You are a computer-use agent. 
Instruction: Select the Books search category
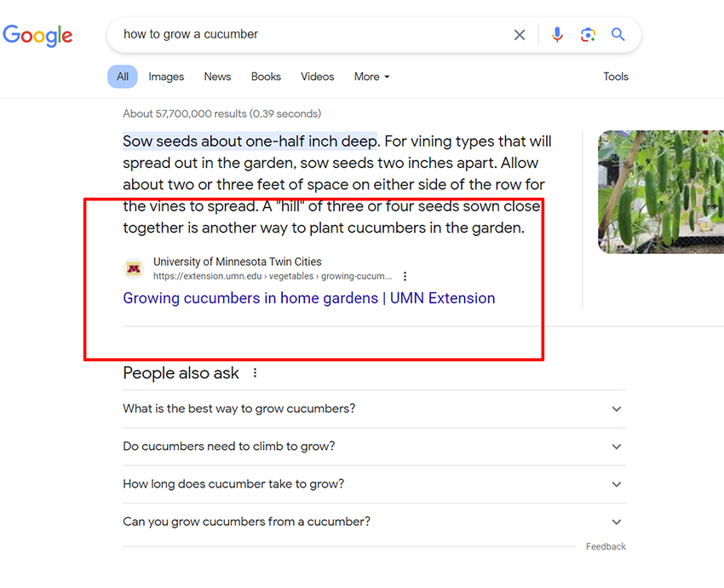pos(266,77)
